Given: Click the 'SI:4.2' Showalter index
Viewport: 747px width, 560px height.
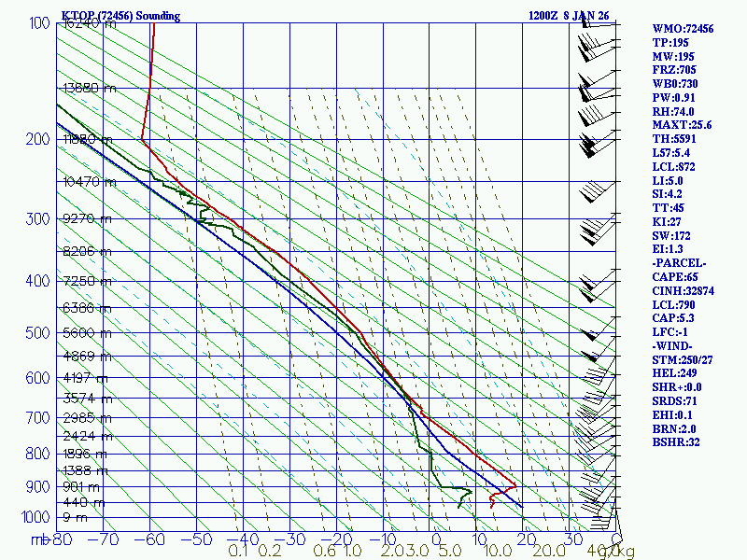Looking at the screenshot, I should (667, 194).
